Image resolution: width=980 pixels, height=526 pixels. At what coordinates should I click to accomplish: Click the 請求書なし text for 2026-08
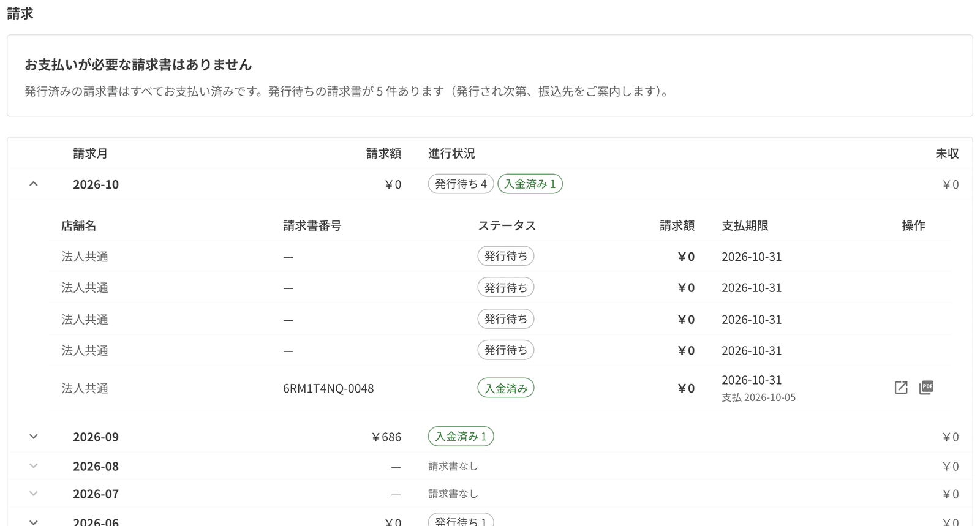(453, 467)
